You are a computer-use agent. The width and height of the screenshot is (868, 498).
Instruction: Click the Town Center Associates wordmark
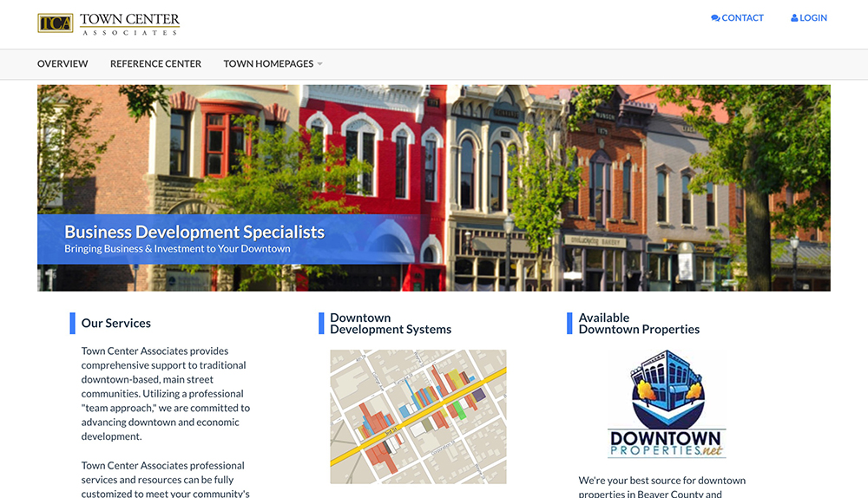[x=129, y=23]
